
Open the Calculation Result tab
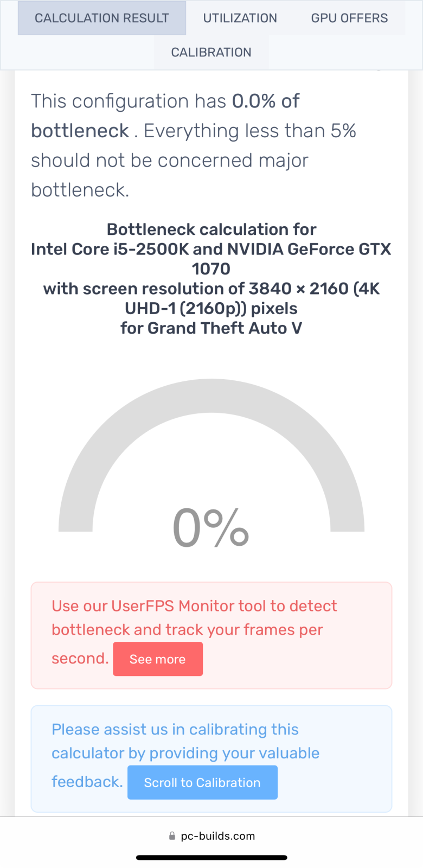pyautogui.click(x=102, y=18)
